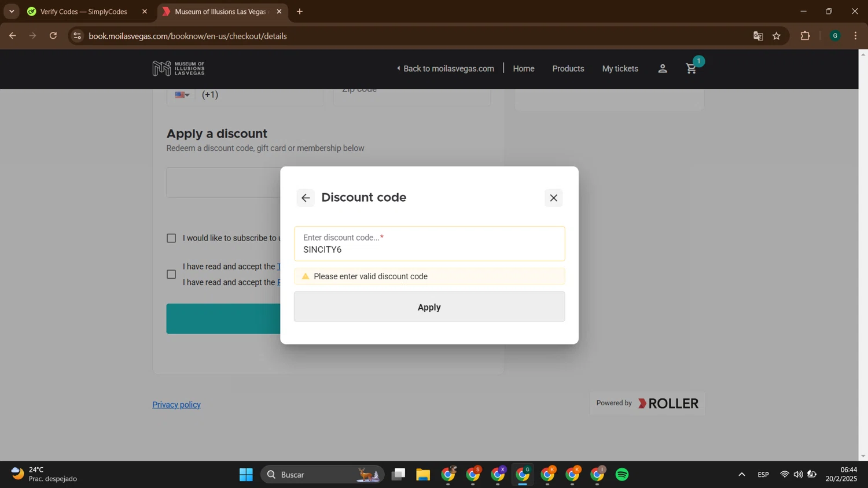Open the tab search dropdown arrow
Image resolution: width=868 pixels, height=488 pixels.
coord(12,12)
